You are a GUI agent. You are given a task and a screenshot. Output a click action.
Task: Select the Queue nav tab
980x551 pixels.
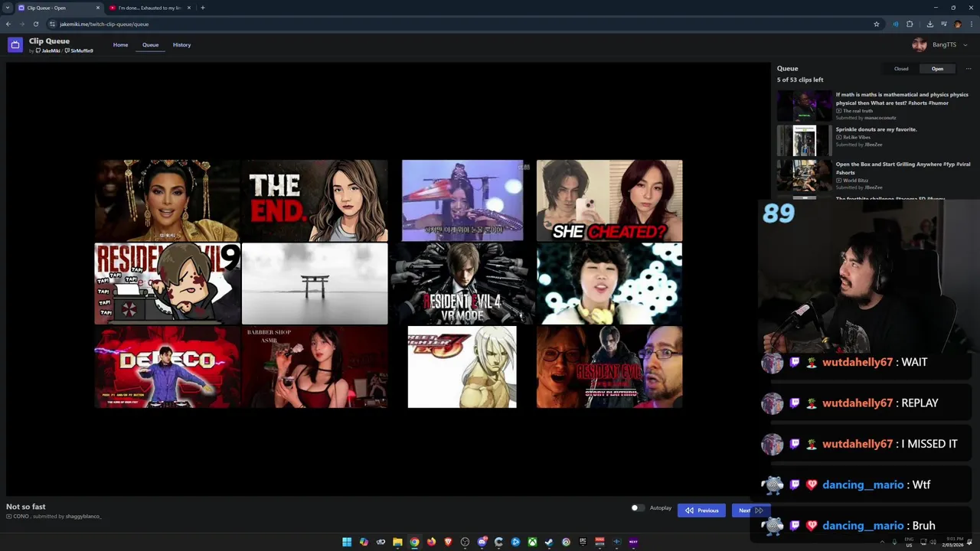click(x=150, y=44)
